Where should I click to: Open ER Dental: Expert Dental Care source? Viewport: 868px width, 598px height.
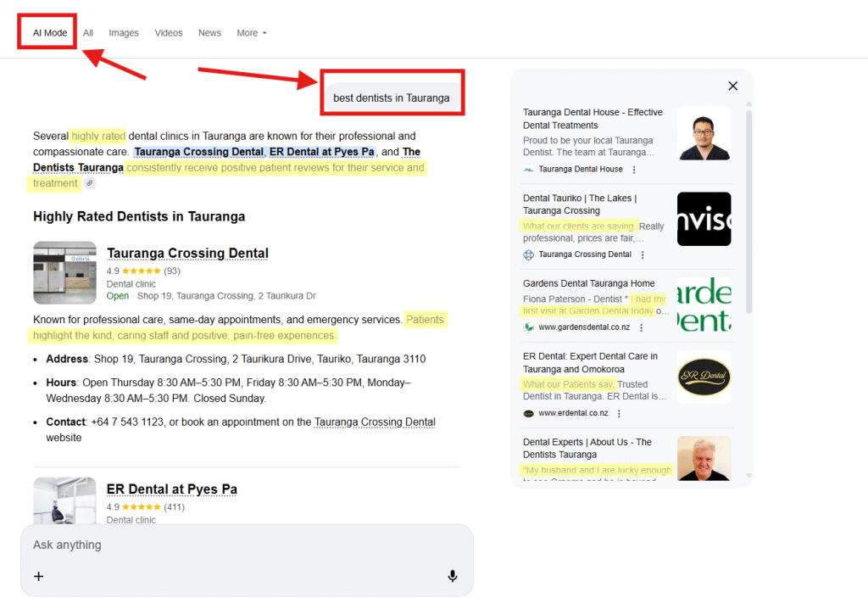click(x=590, y=363)
